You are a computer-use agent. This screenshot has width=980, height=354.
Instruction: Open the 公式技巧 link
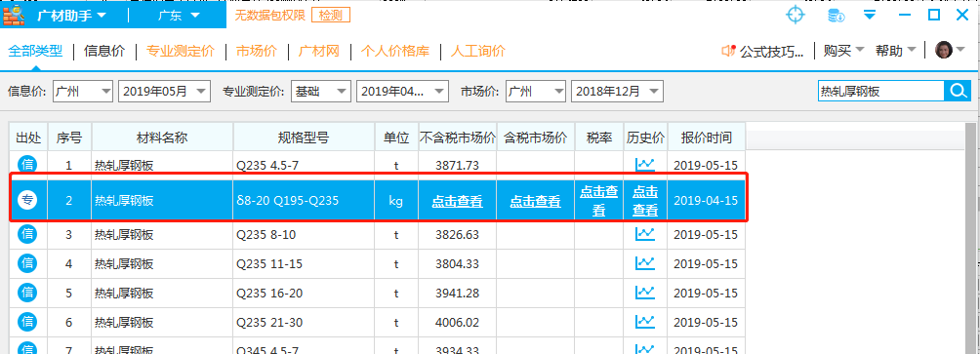772,51
